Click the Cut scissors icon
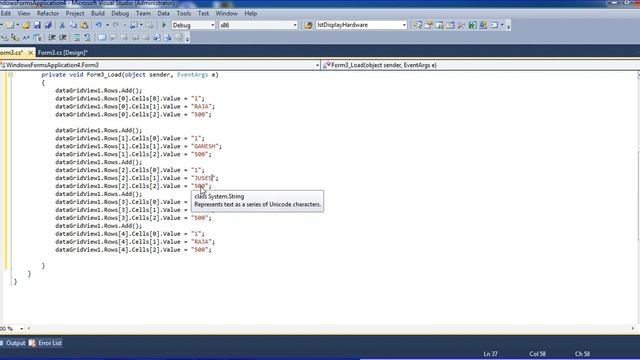The height and width of the screenshot is (360, 640). tap(62, 25)
